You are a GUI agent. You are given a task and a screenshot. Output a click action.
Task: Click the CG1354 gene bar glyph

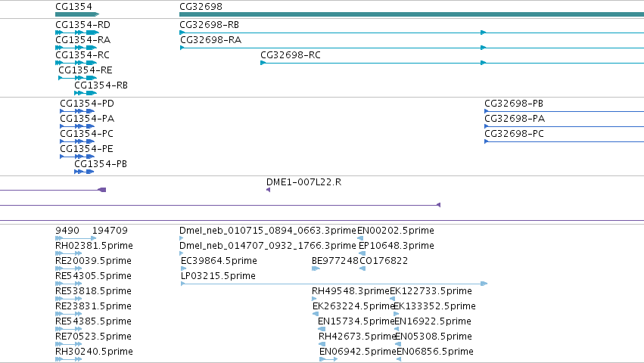coord(77,14)
